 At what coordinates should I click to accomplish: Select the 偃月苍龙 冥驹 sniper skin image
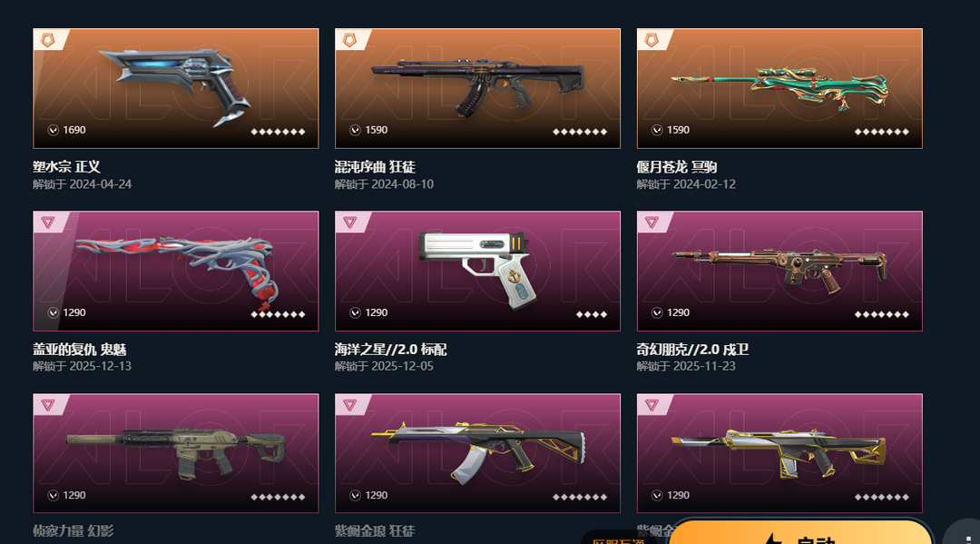779,88
